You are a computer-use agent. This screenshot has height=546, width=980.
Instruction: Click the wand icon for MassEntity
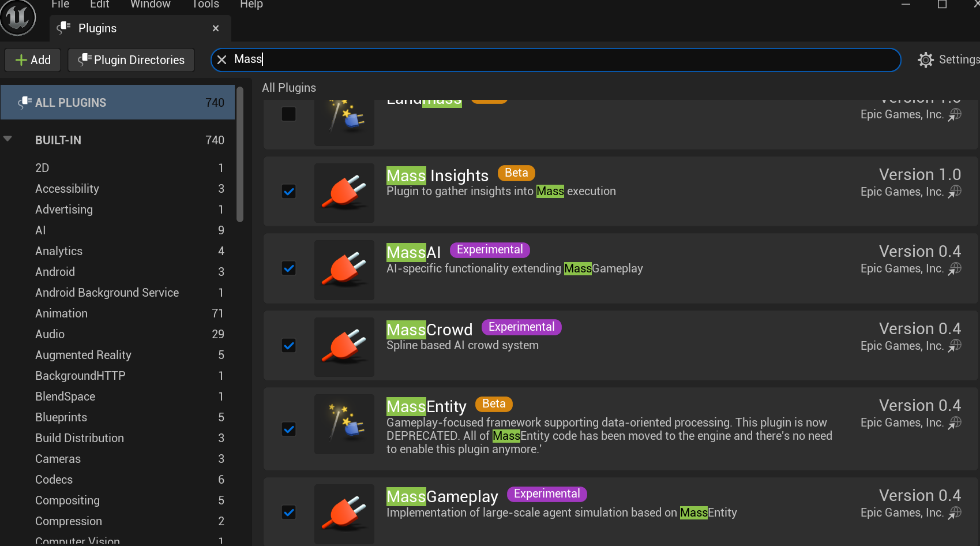[344, 424]
